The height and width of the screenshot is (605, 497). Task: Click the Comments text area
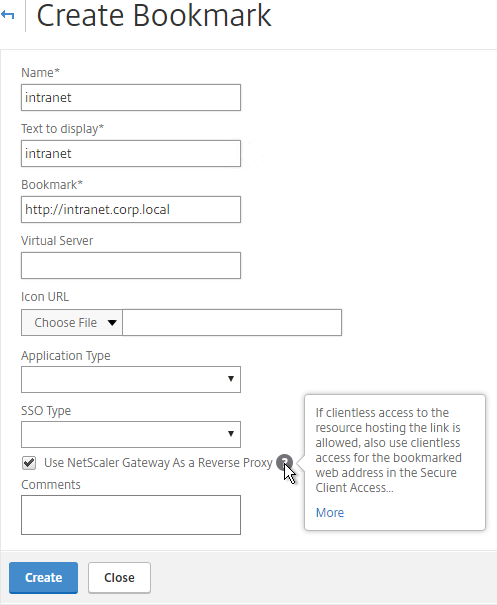[131, 515]
